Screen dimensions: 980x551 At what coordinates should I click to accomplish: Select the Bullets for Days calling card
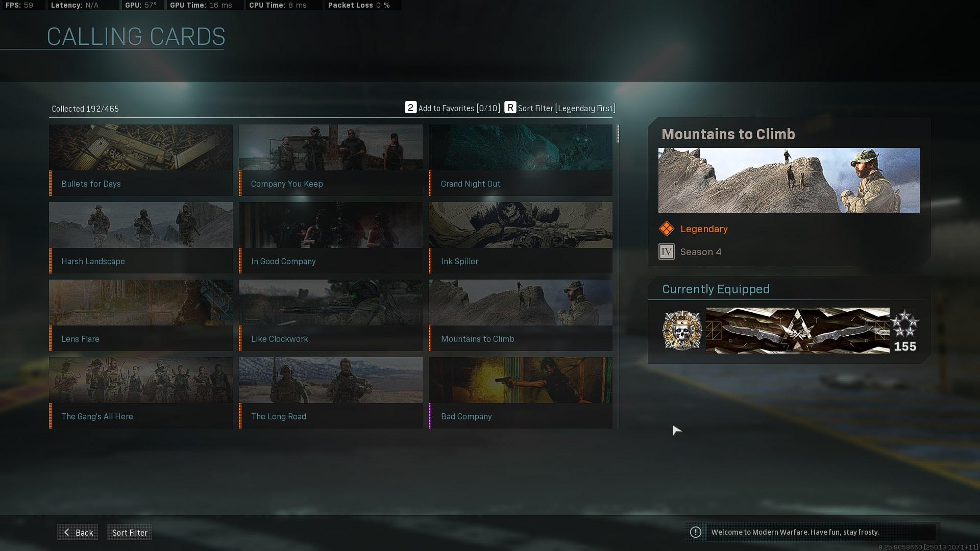tap(141, 160)
